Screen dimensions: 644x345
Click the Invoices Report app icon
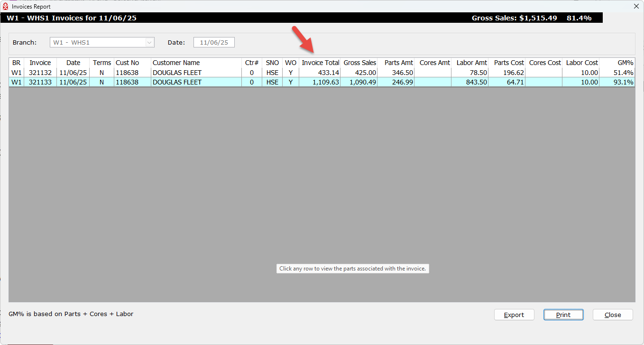pos(6,7)
